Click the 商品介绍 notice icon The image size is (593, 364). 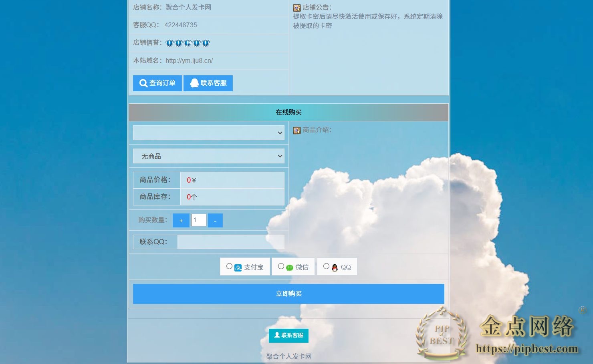pos(296,130)
